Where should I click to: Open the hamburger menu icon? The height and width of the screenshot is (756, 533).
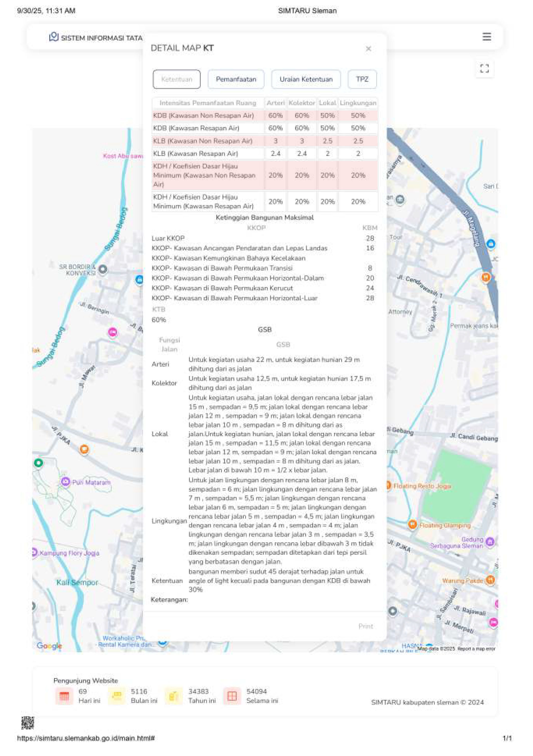click(x=487, y=36)
